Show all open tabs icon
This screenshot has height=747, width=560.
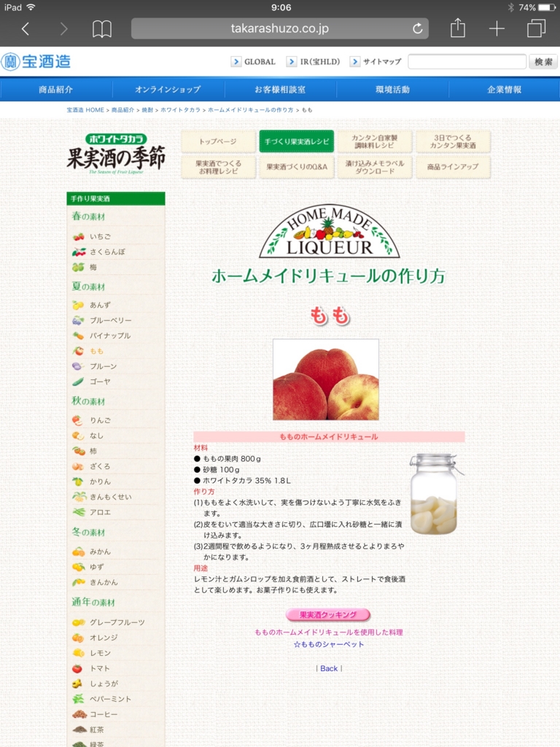coord(536,29)
